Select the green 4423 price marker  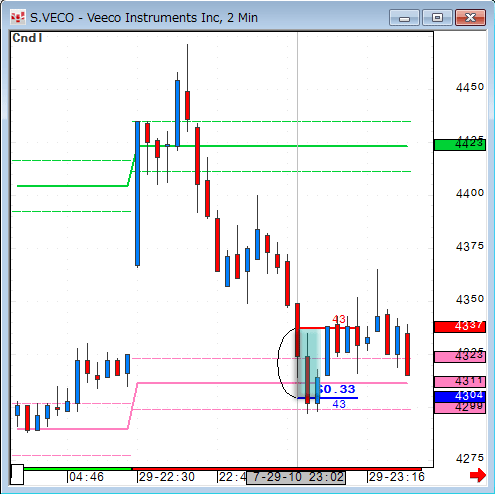(x=460, y=145)
